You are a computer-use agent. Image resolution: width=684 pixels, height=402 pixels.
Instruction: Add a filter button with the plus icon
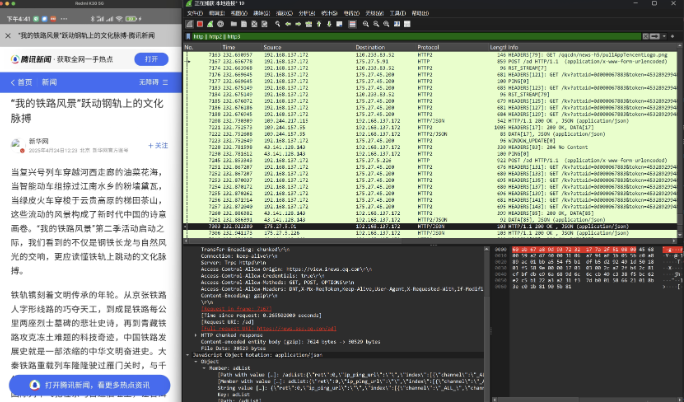pyautogui.click(x=673, y=37)
